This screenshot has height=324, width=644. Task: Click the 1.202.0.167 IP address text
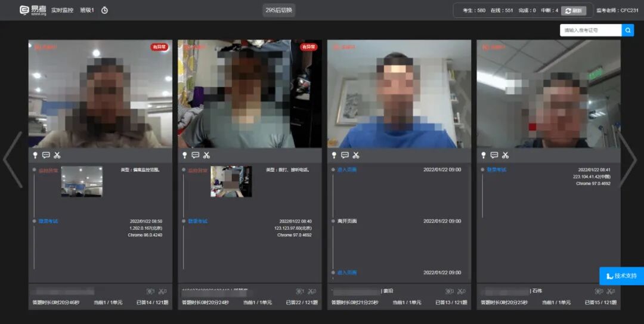(x=146, y=228)
